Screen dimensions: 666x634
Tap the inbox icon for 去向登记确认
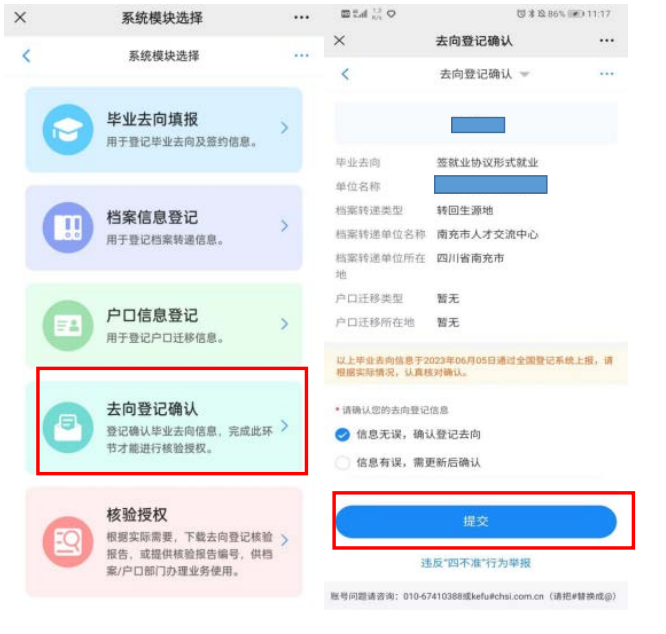coord(68,428)
